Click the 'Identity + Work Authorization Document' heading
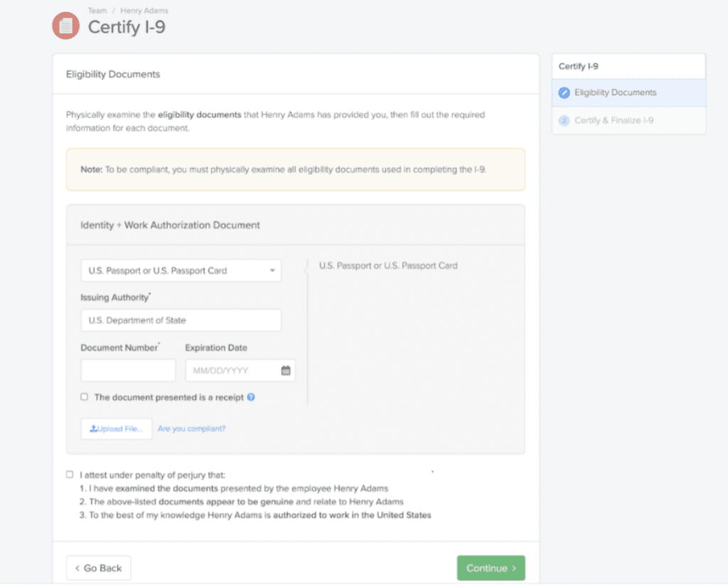728x586 pixels. point(171,225)
